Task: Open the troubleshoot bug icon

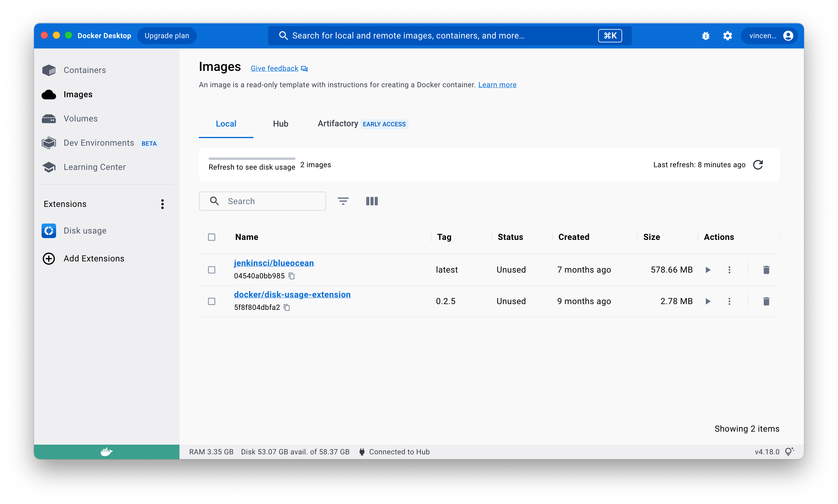Action: pyautogui.click(x=706, y=36)
